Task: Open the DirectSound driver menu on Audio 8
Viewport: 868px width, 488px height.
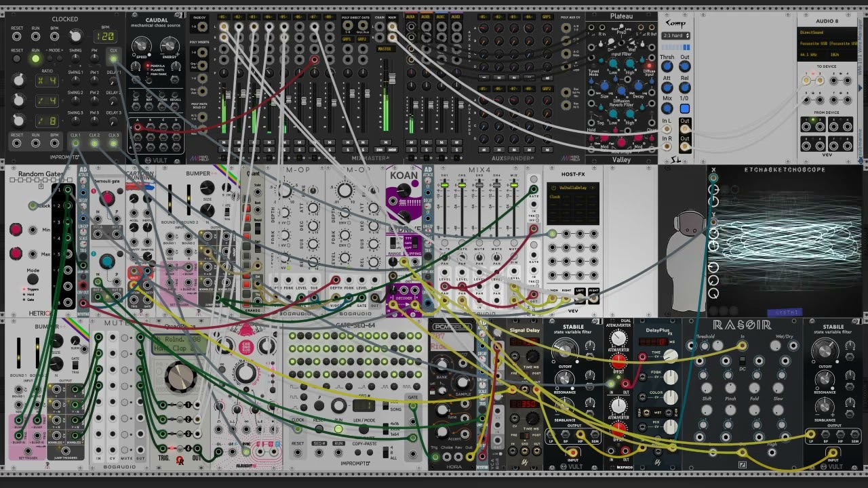Action: click(829, 32)
